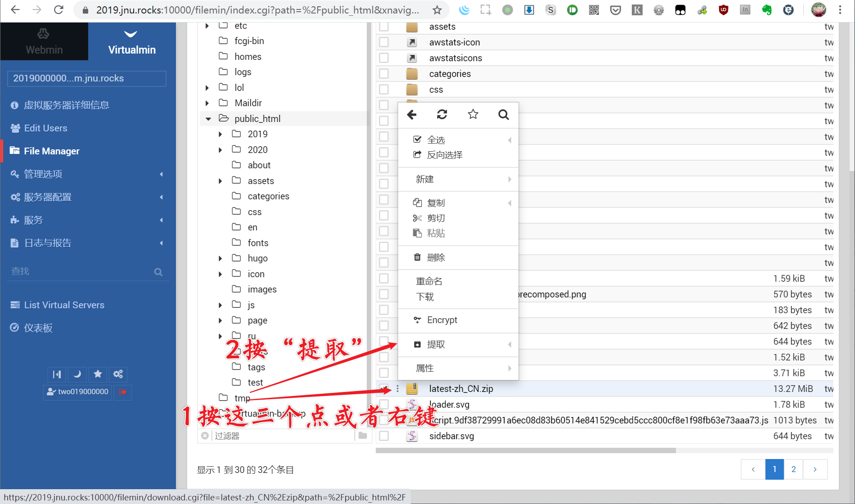Tick the checkbox for the categories folder
The width and height of the screenshot is (855, 504).
pyautogui.click(x=384, y=74)
